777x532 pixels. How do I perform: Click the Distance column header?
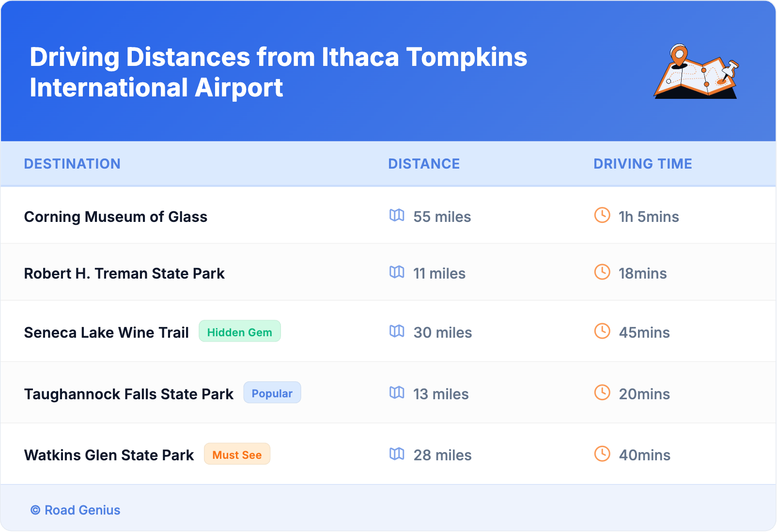424,164
